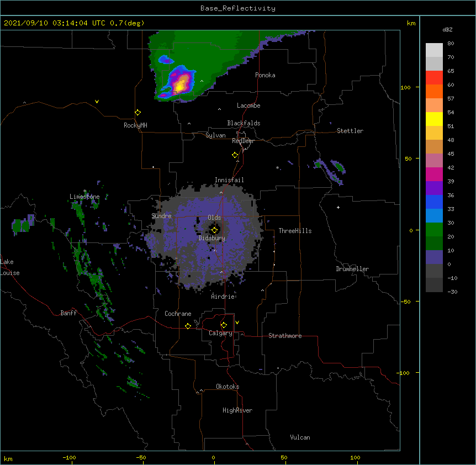Image resolution: width=476 pixels, height=465 pixels.
Task: Click the Strathmore label
Action: (x=285, y=336)
